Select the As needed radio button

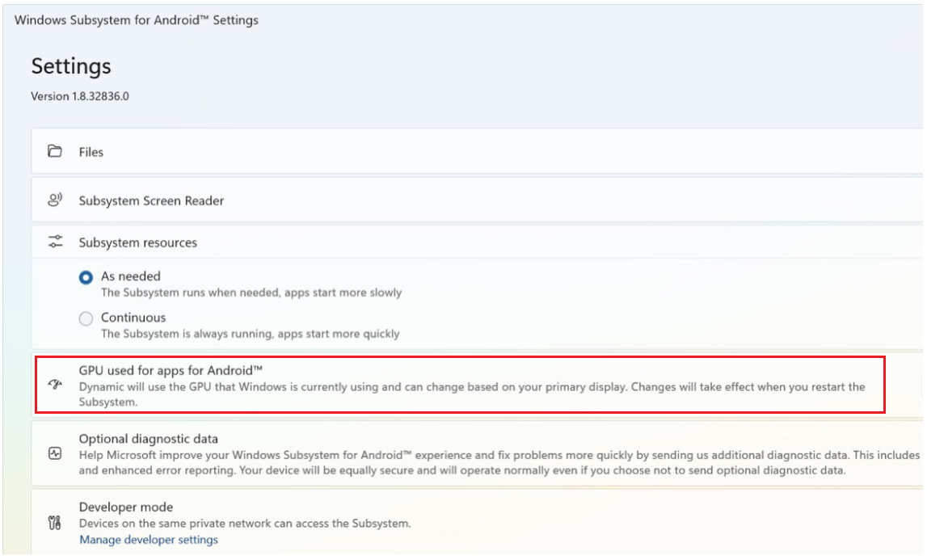pos(86,277)
